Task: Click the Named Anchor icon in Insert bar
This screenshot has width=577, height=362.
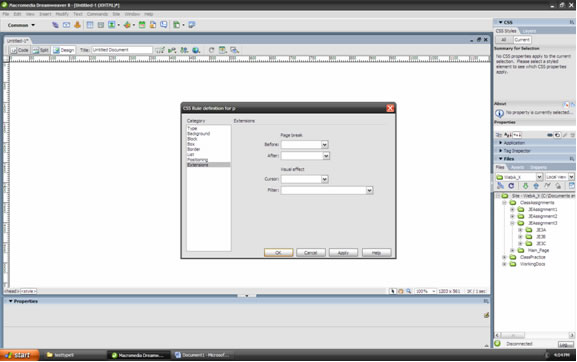Action: pos(77,25)
